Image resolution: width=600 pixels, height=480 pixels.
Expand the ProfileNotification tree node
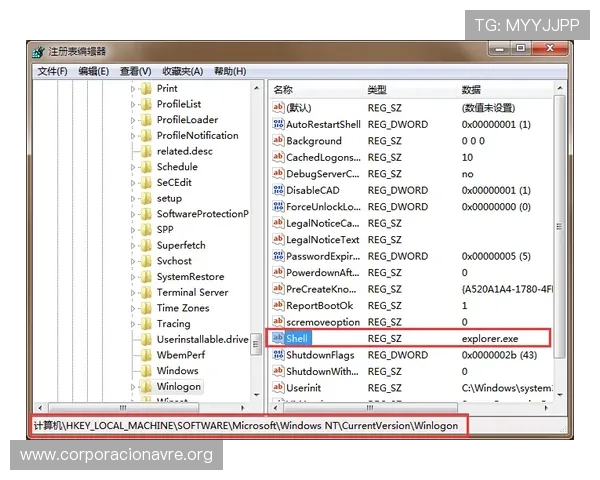(133, 136)
